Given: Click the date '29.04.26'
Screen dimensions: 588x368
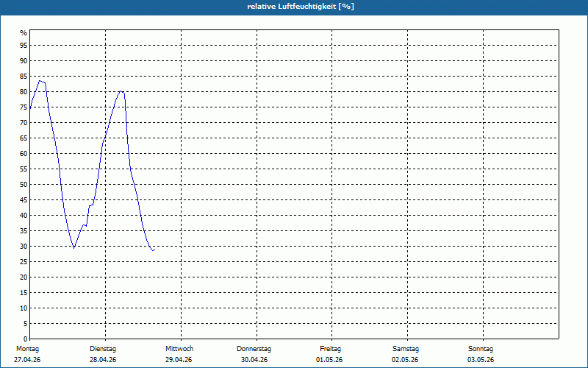Looking at the screenshot, I should coord(179,360).
